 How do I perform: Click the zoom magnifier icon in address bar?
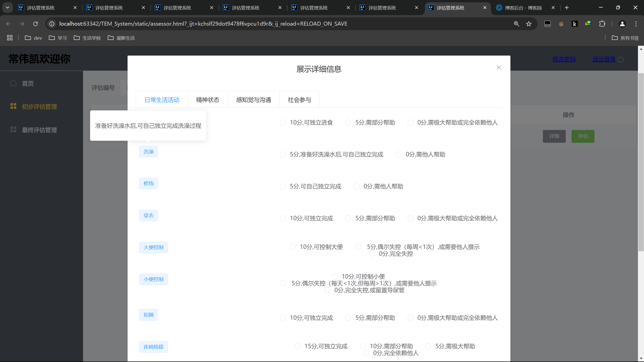[x=516, y=24]
